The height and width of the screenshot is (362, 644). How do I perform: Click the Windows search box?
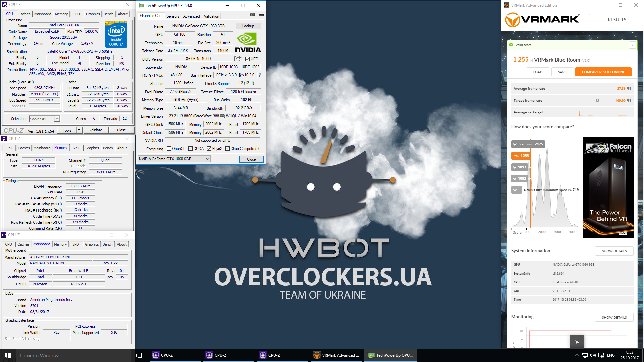[x=74, y=355]
